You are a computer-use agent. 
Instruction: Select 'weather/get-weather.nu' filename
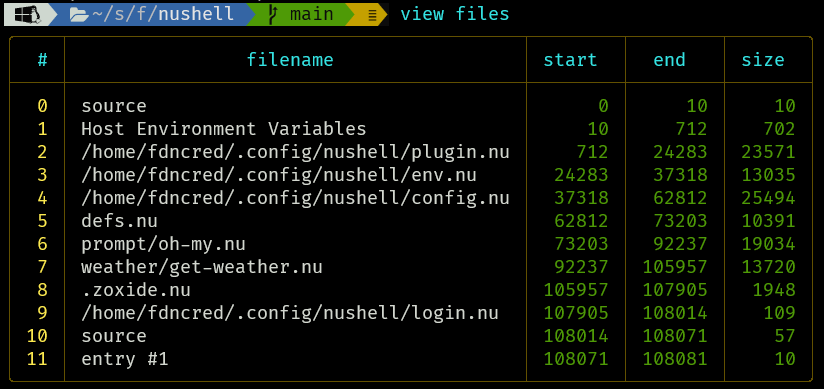(202, 267)
